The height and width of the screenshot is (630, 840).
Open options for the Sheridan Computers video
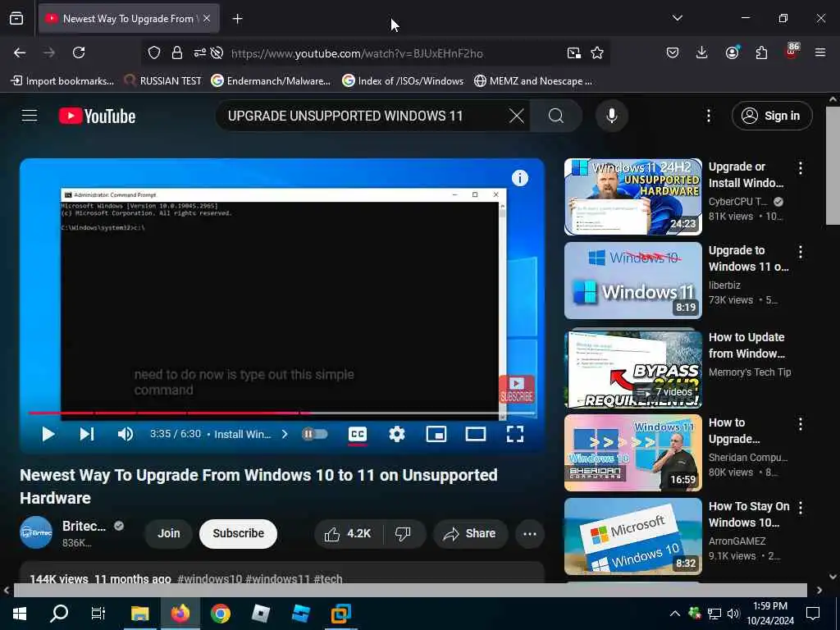click(801, 424)
